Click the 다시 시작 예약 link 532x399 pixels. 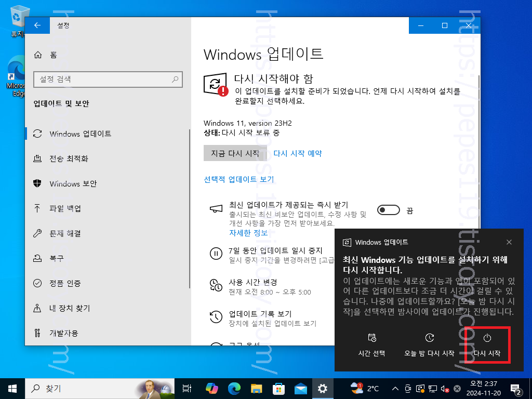[x=298, y=153]
